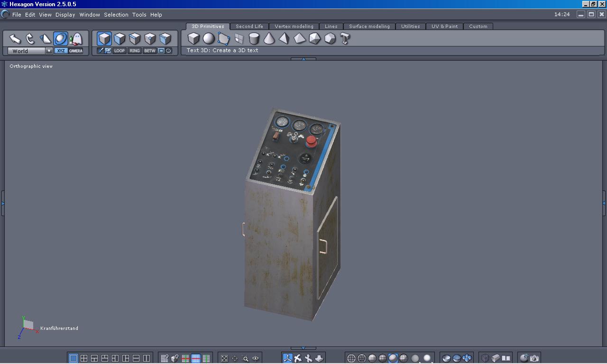Click the BETW selection button
Screen dimensions: 607x364
click(x=150, y=51)
